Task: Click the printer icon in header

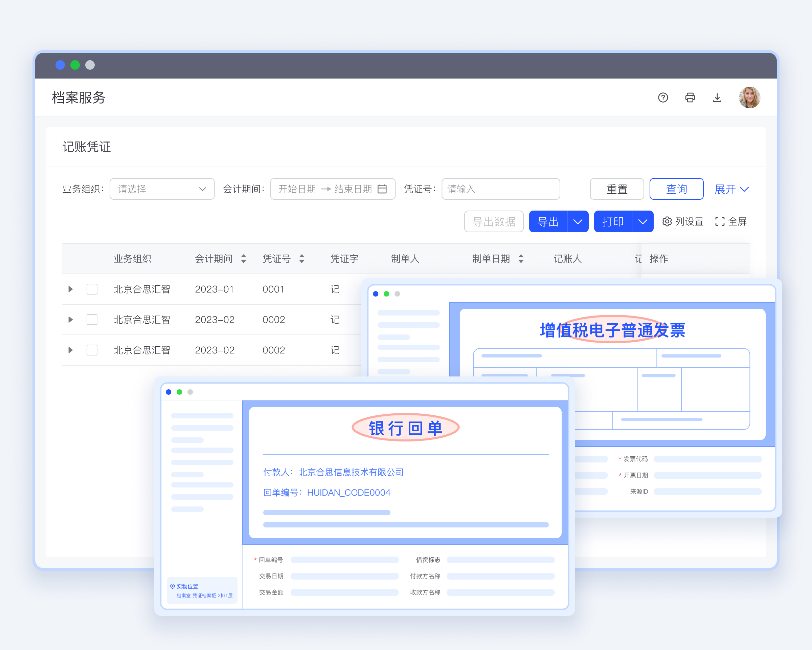Action: tap(690, 97)
